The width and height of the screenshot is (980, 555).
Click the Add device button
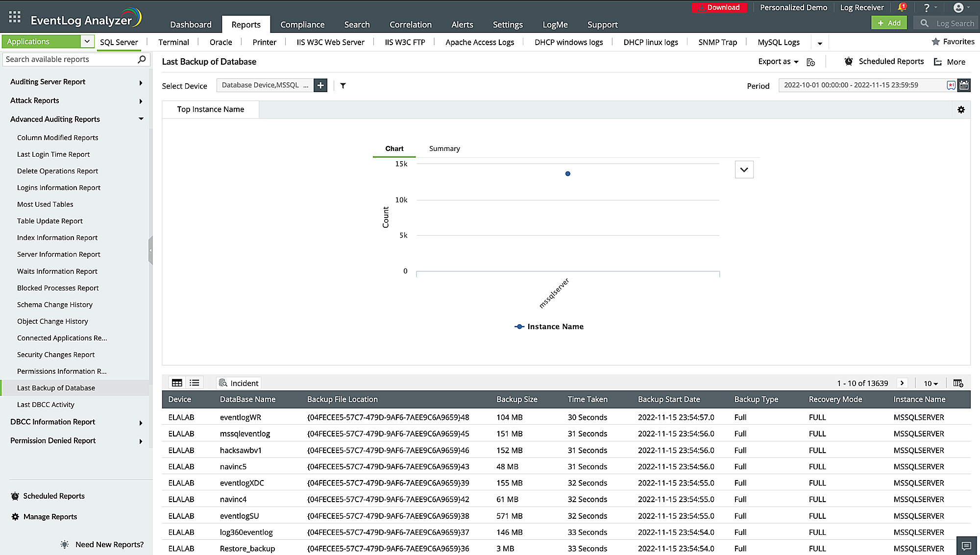tap(321, 85)
